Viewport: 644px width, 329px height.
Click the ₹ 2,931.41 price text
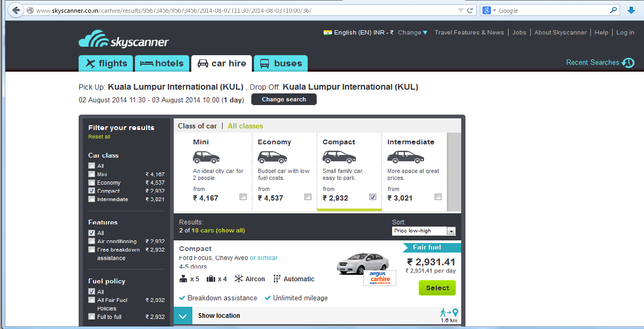point(431,262)
